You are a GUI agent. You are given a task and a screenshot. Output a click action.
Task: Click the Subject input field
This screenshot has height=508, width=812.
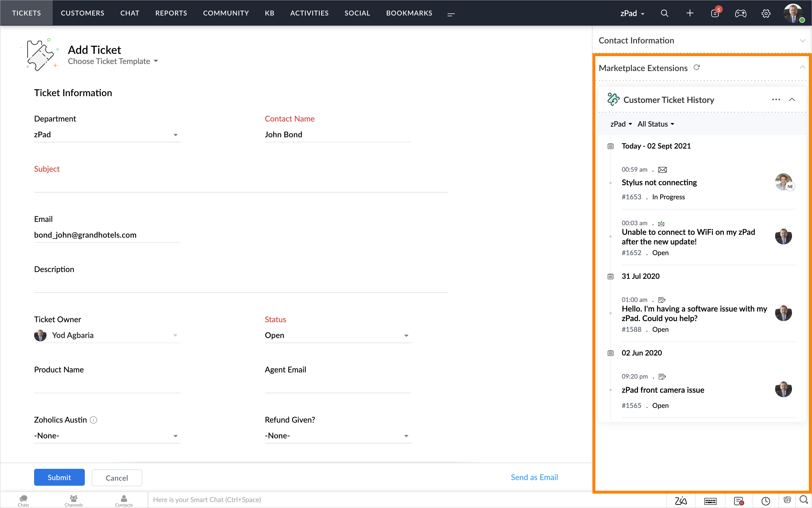point(240,184)
